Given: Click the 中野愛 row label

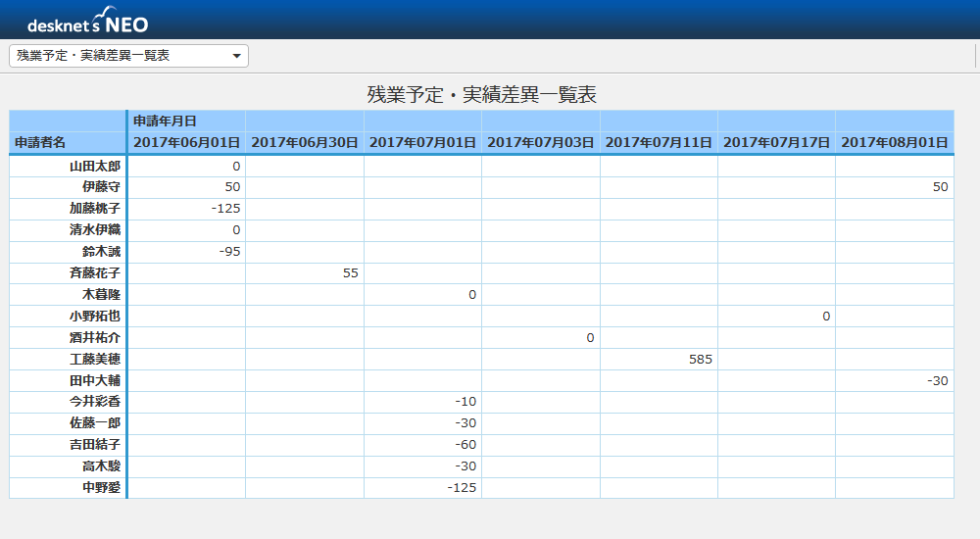Looking at the screenshot, I should 101,487.
